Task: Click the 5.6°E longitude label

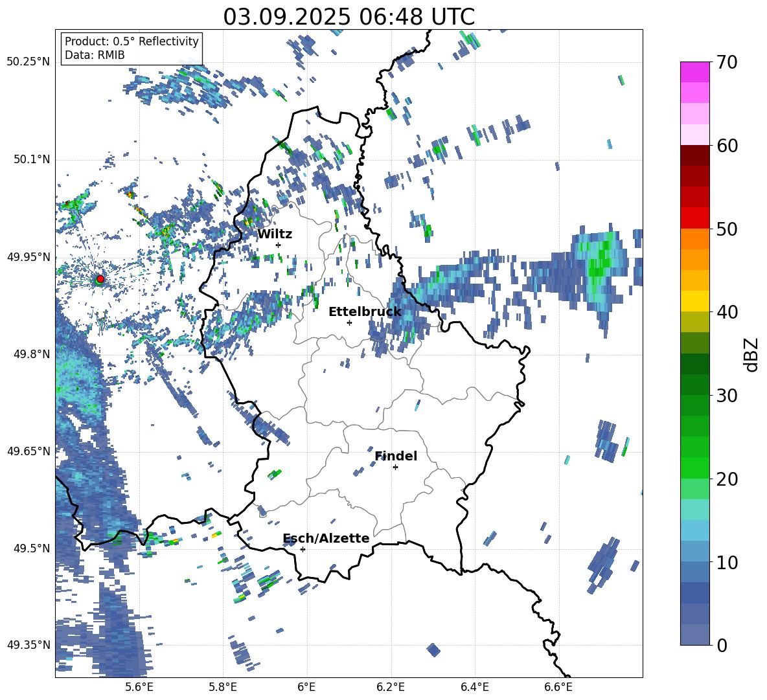Action: click(139, 687)
